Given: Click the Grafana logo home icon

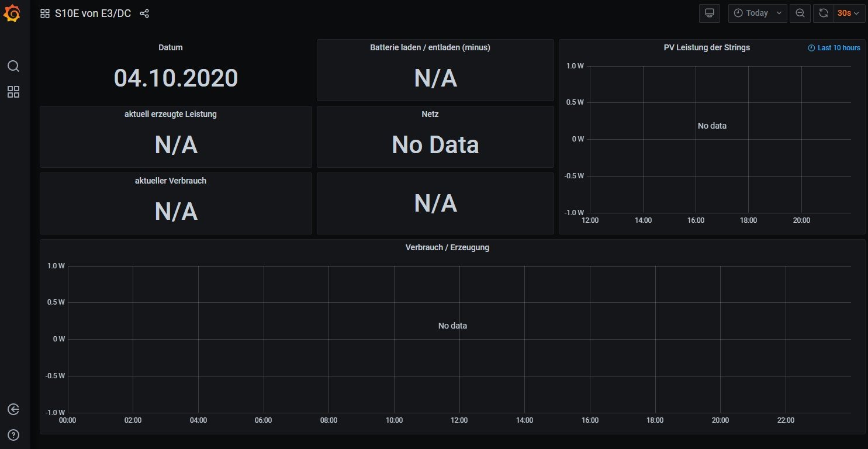Looking at the screenshot, I should [13, 13].
